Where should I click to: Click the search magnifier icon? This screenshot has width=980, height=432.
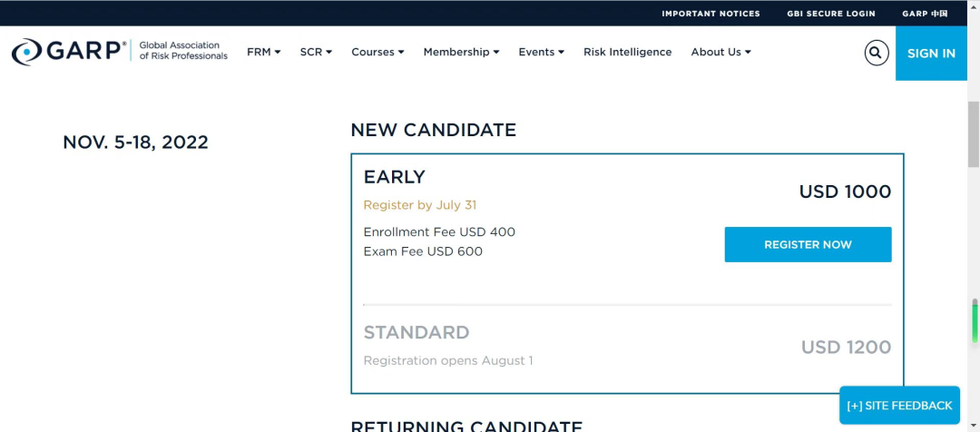[876, 53]
